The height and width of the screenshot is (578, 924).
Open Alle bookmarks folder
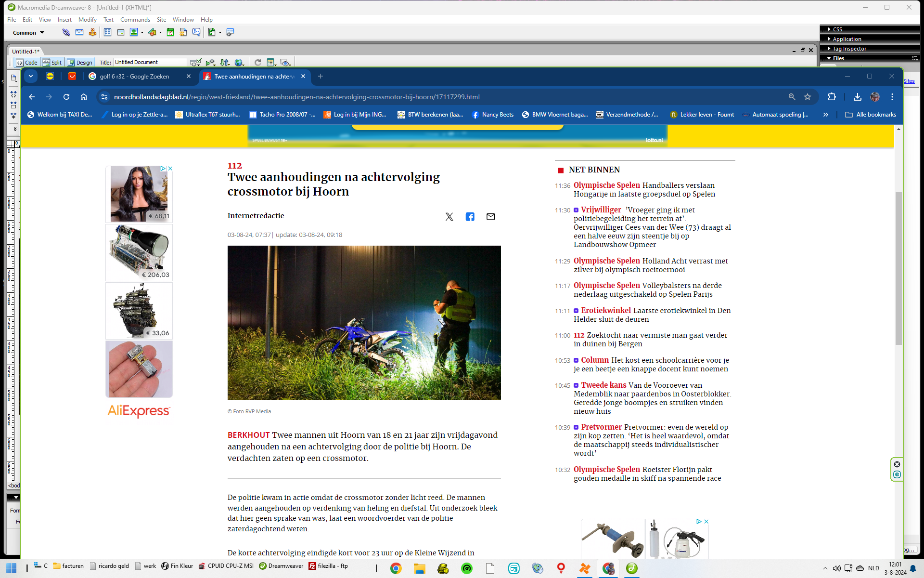[x=871, y=115]
